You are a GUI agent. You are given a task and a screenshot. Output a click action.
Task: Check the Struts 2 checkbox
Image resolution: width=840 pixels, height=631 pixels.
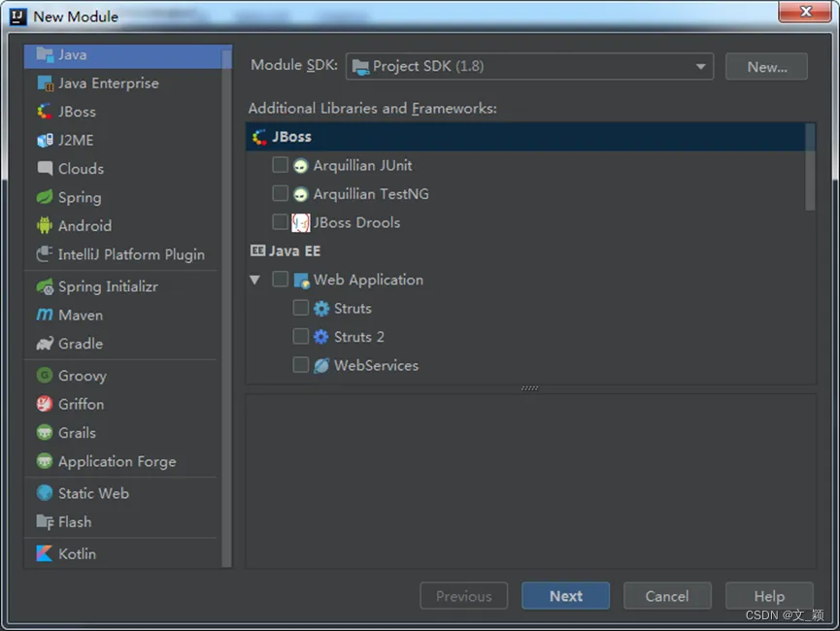tap(300, 337)
